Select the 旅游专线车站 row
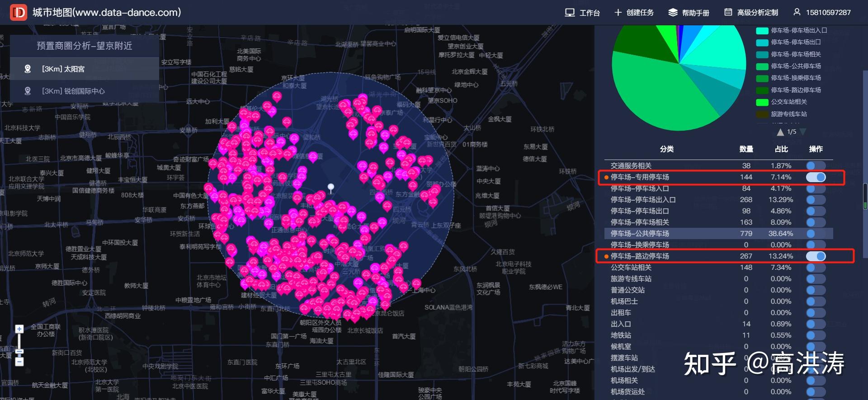Image resolution: width=868 pixels, height=400 pixels. coord(718,279)
